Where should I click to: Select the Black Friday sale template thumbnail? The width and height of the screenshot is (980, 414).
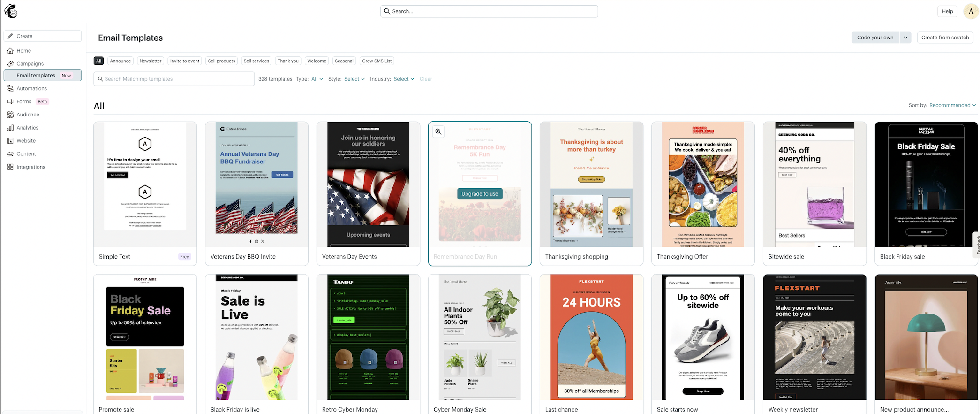pyautogui.click(x=926, y=184)
